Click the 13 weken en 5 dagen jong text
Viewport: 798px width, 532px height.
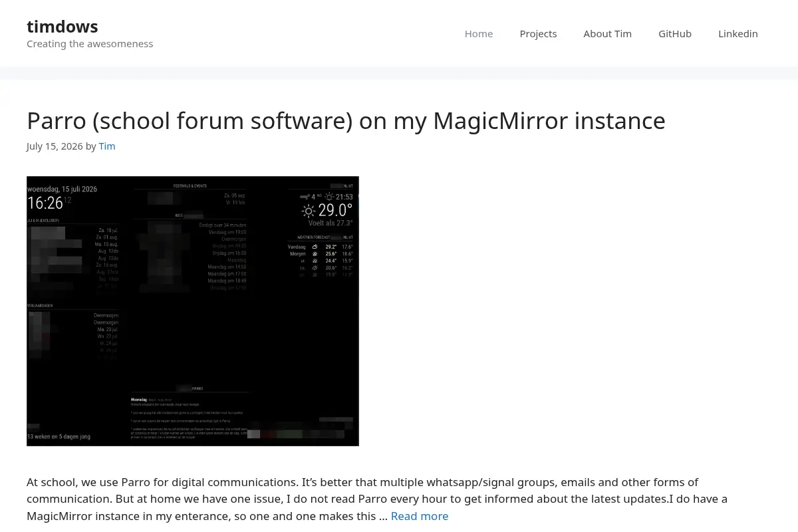click(59, 437)
